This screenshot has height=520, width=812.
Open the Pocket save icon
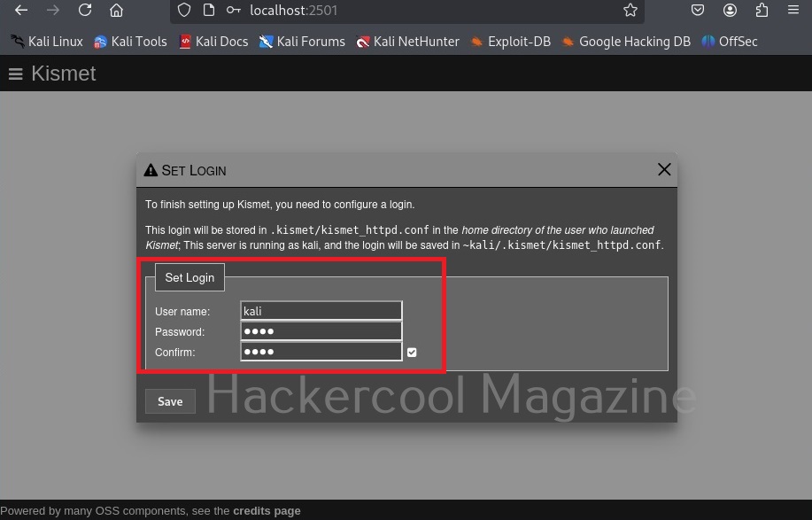coord(698,10)
